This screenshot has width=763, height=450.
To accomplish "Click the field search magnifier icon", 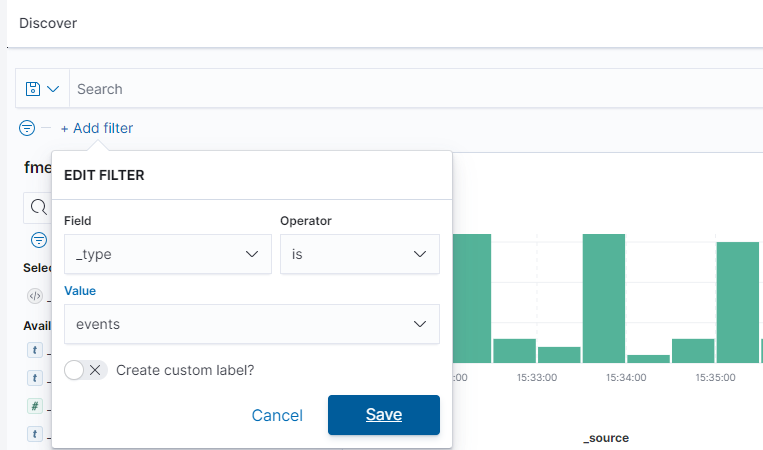I will tap(38, 207).
